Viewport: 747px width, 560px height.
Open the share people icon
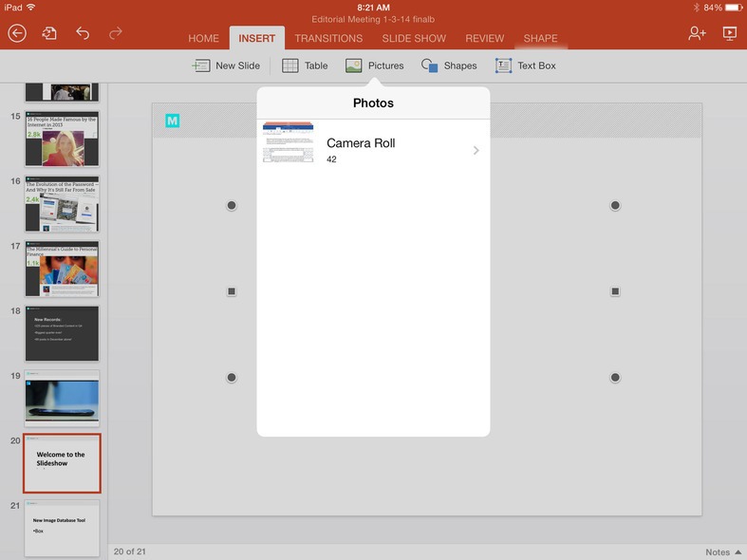click(697, 33)
